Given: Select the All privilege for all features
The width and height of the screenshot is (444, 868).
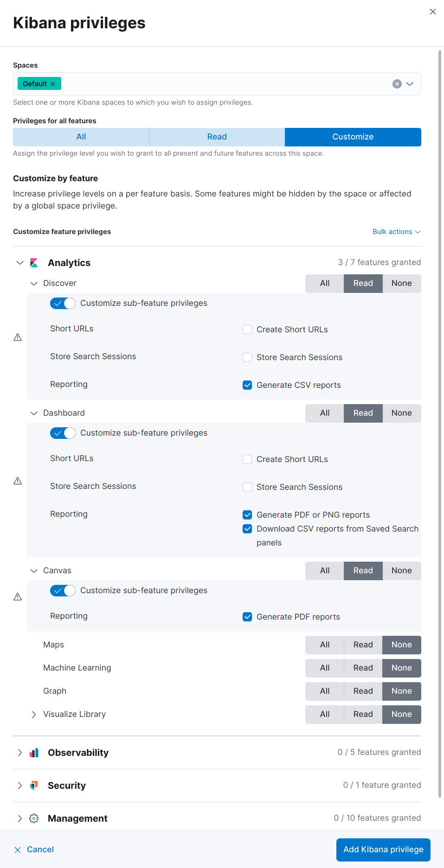Looking at the screenshot, I should (81, 137).
